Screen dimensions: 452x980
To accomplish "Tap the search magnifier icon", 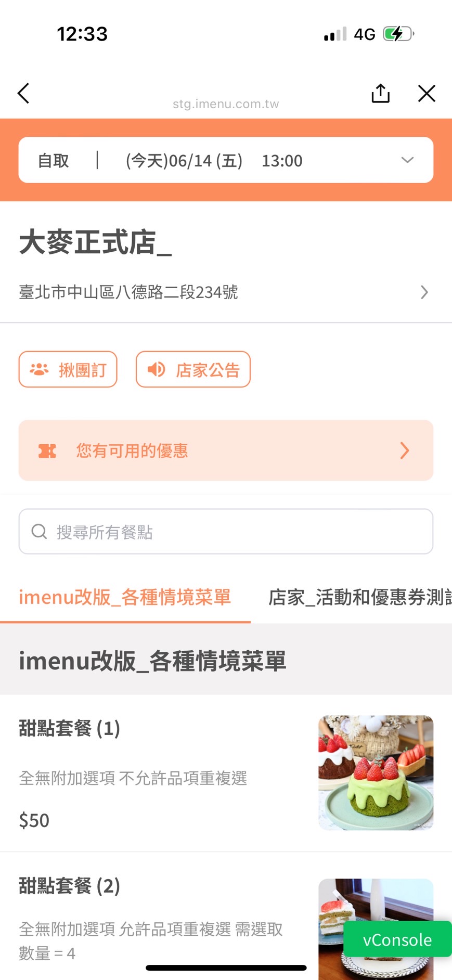I will [x=39, y=531].
